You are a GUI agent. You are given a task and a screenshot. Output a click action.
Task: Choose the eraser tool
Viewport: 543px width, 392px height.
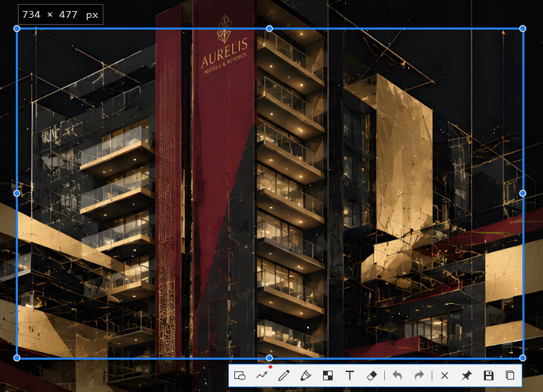372,375
